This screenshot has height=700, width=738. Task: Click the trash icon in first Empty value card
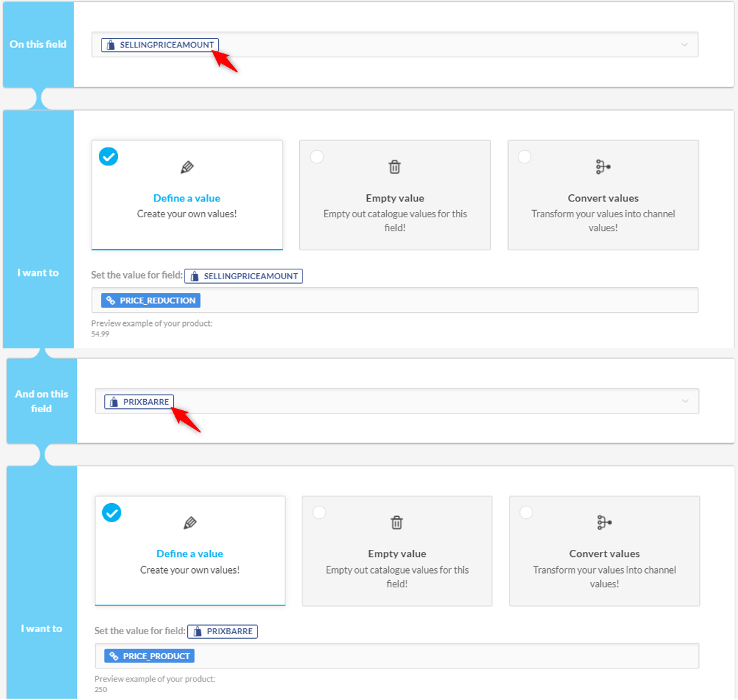395,167
